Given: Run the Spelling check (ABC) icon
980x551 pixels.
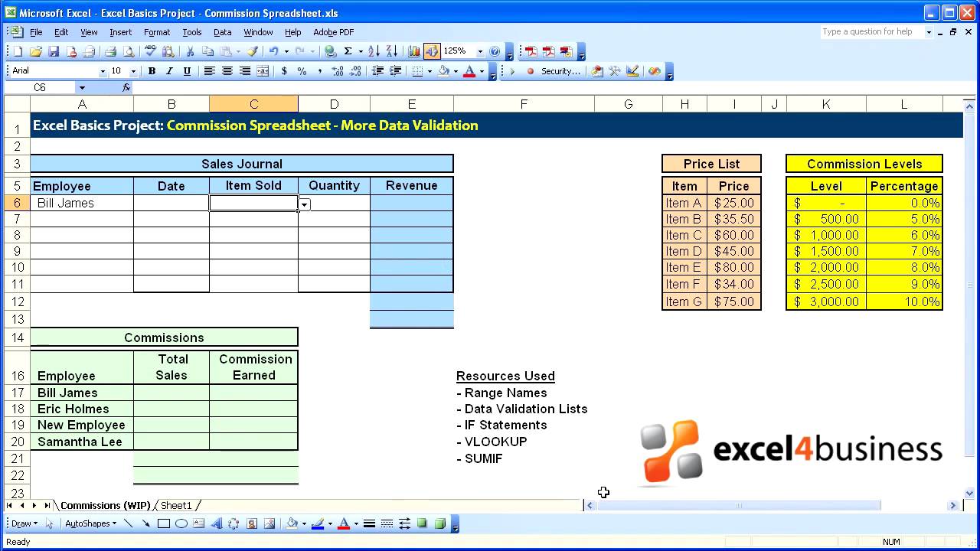Looking at the screenshot, I should [x=150, y=51].
